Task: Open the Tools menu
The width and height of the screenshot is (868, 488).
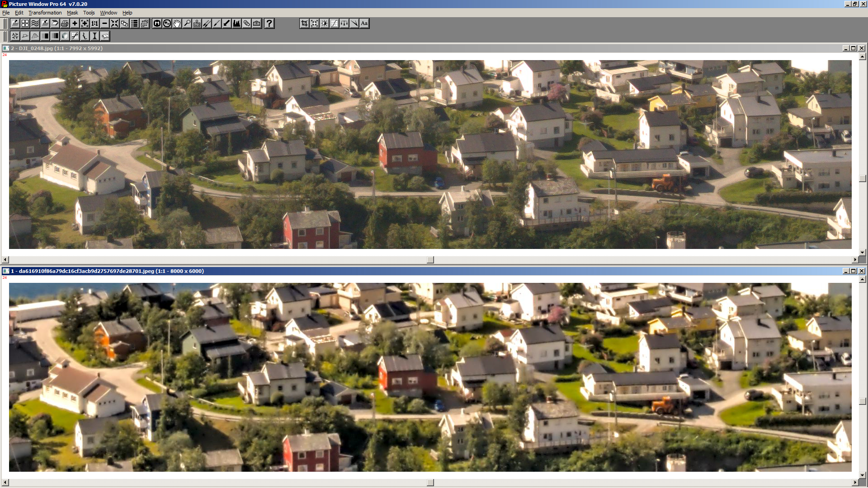Action: coord(89,13)
